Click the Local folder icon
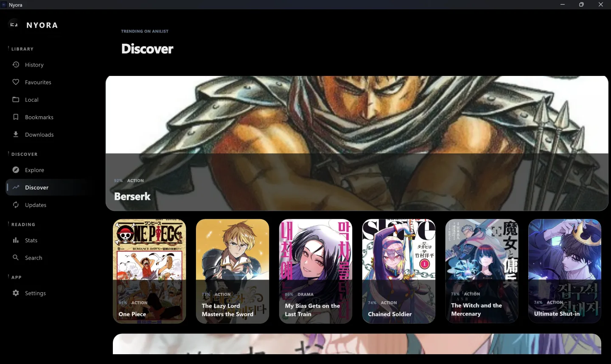Image resolution: width=611 pixels, height=364 pixels. pyautogui.click(x=16, y=99)
